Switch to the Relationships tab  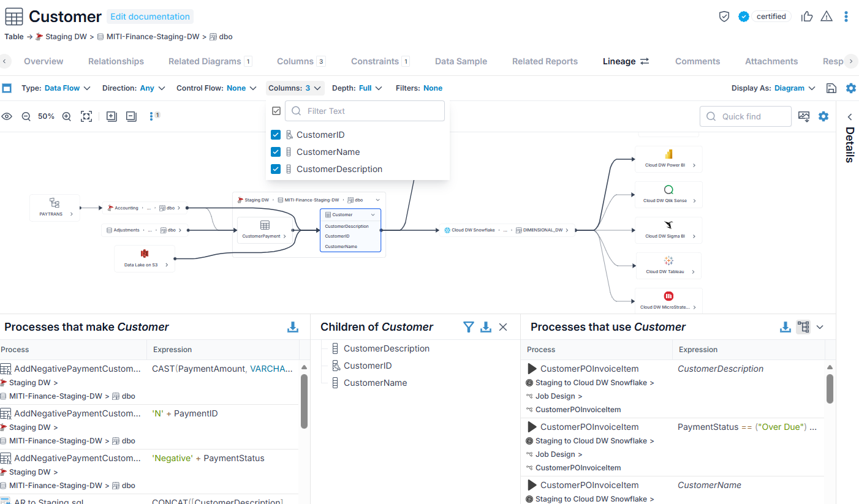116,61
